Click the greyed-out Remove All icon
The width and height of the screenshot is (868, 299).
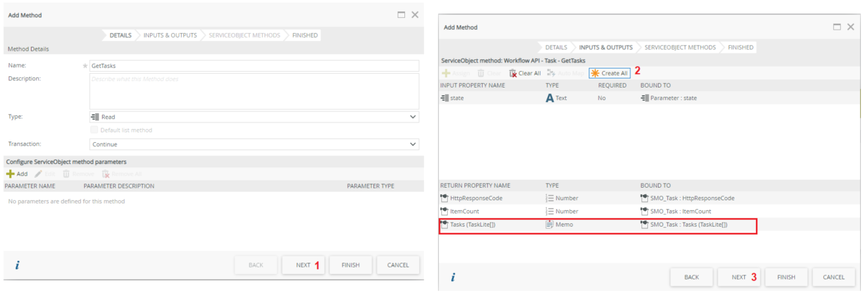click(105, 174)
